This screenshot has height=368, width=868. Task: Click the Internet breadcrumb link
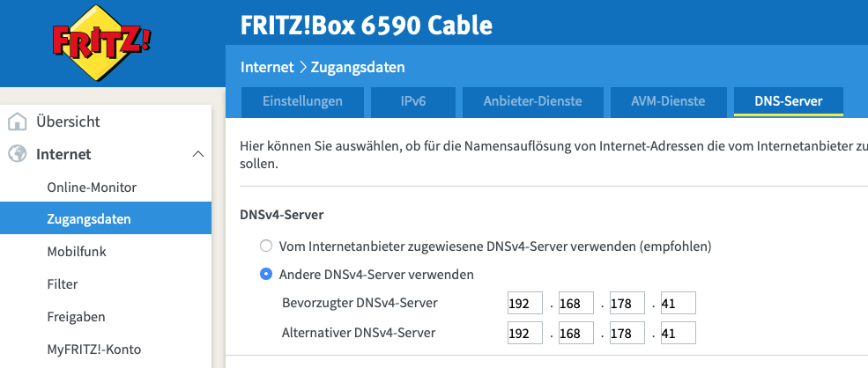(x=267, y=67)
